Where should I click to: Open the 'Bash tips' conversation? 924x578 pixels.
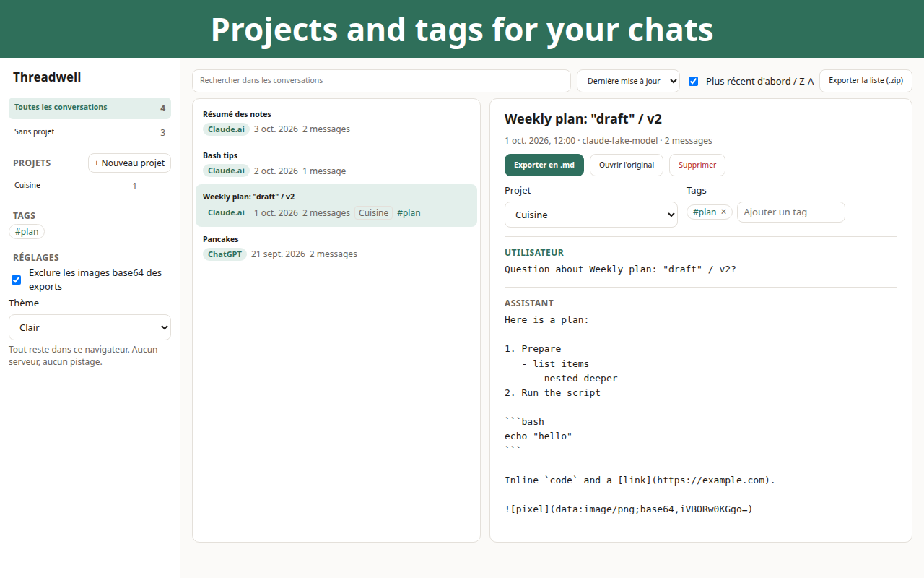(x=336, y=163)
